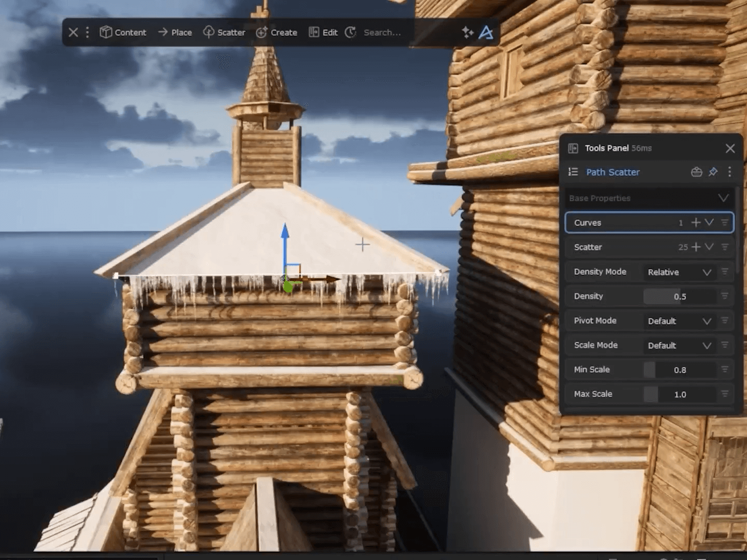Click the basket icon next to Path Scatter
This screenshot has width=747, height=560.
click(697, 172)
